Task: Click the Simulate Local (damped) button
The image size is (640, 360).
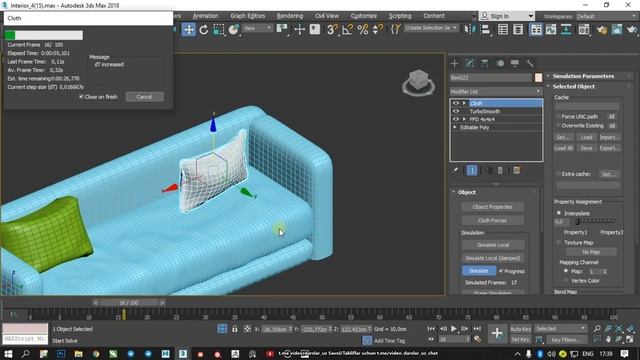Action: [493, 258]
